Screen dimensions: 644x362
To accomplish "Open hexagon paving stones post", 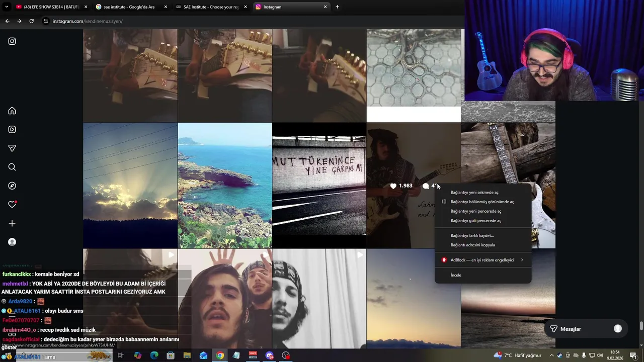I will (414, 75).
